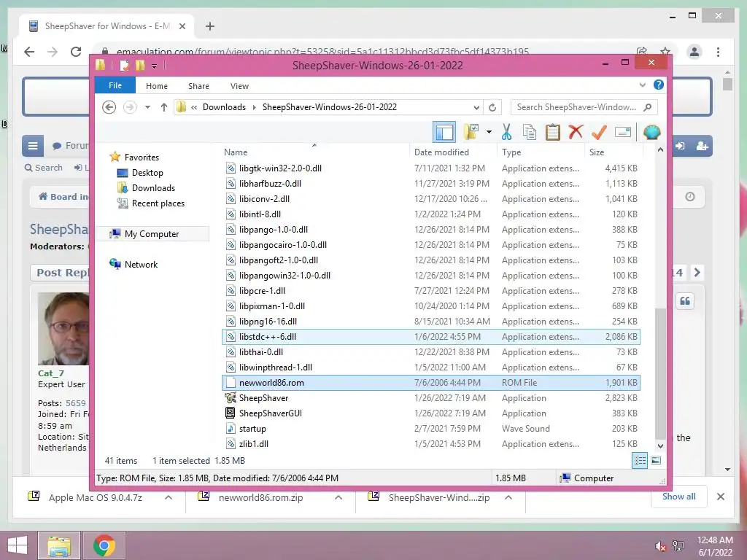
Task: Click the file list vertical scrollbar
Action: pos(660,374)
